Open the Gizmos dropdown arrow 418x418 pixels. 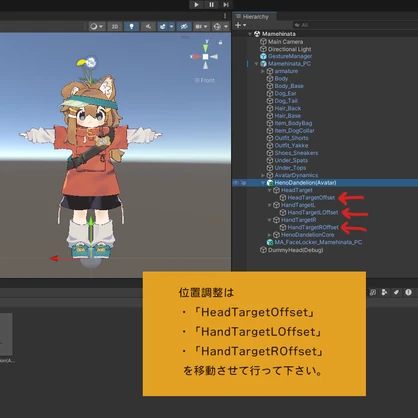226,26
